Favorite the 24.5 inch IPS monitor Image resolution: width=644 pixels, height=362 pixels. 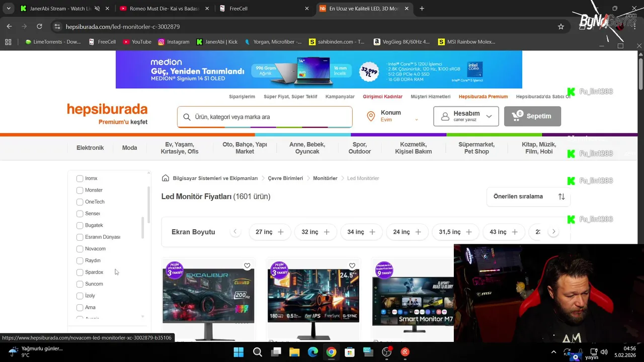[x=352, y=265]
